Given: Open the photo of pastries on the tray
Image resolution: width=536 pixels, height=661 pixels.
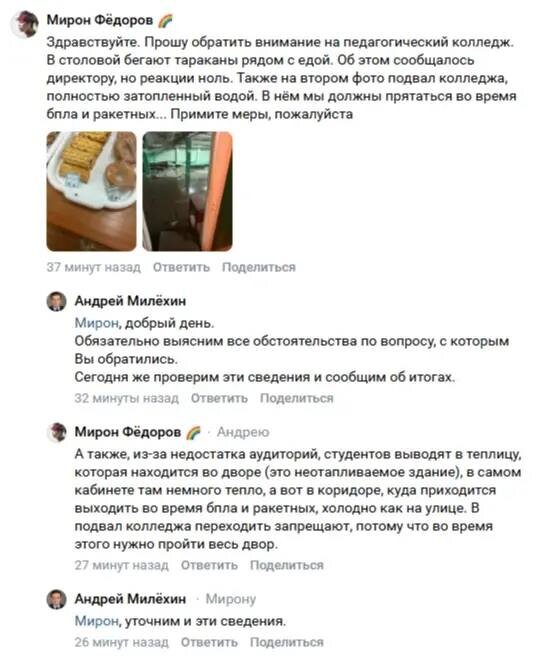Looking at the screenshot, I should 92,191.
